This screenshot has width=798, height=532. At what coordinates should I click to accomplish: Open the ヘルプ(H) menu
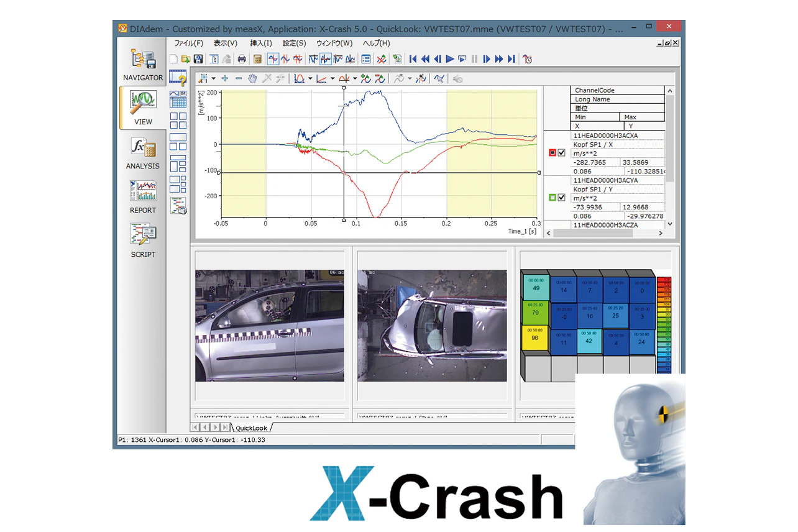pyautogui.click(x=377, y=44)
